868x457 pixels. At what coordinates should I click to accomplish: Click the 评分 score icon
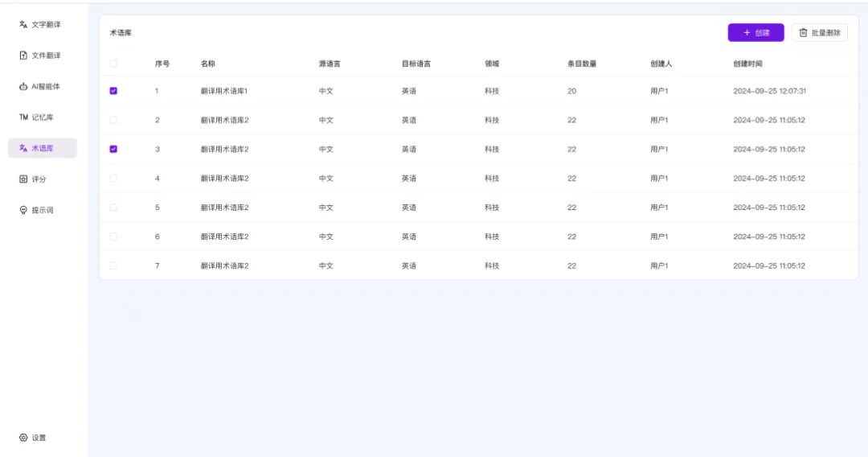click(x=23, y=179)
